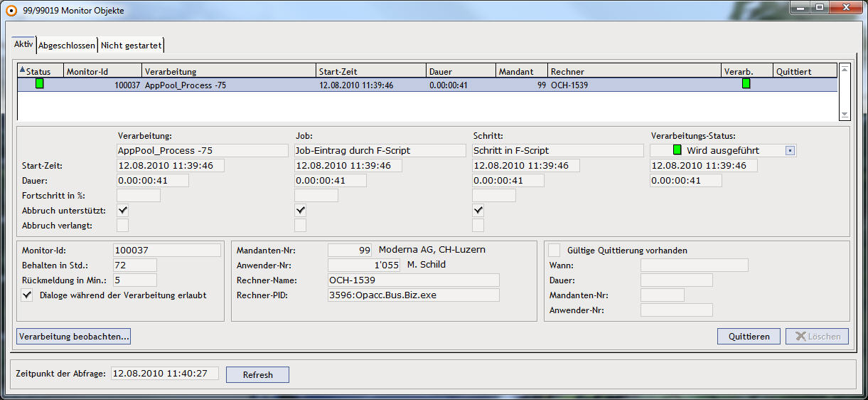Click Verarbeitung beobachten button
Viewport: 868px width, 400px height.
[74, 336]
